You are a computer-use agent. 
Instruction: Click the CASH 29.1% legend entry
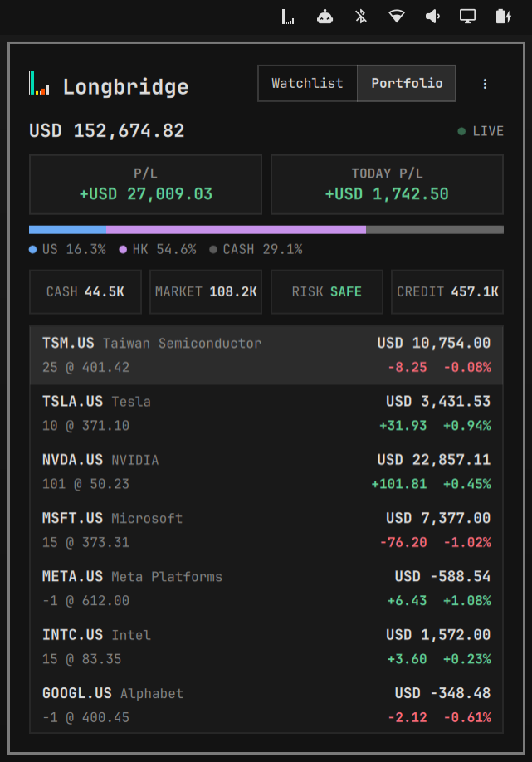click(x=256, y=249)
